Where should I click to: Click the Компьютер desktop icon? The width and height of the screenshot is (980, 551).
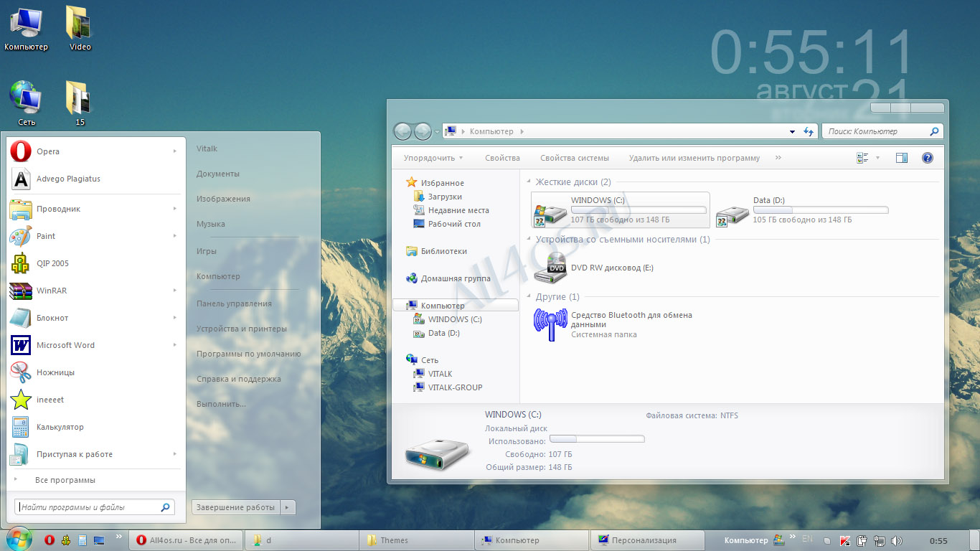[x=26, y=29]
